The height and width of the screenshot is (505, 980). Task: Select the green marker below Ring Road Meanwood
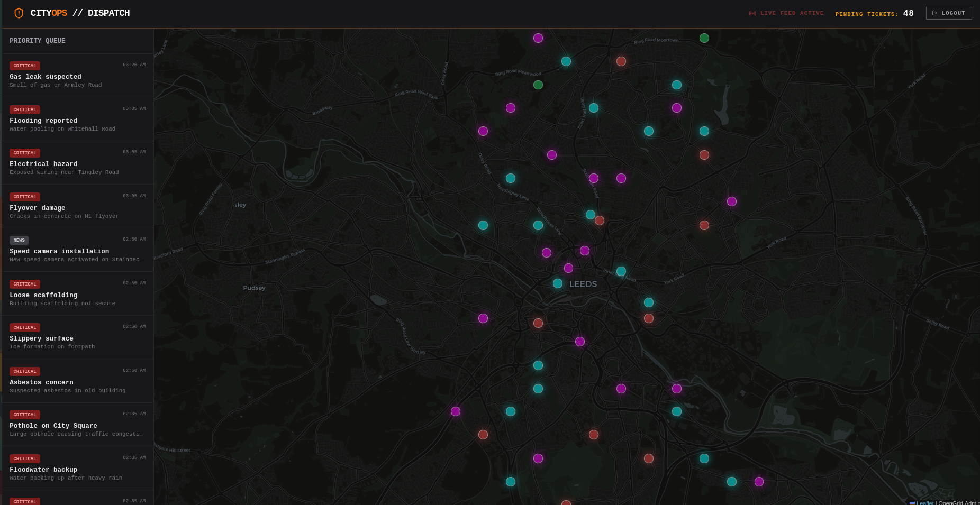538,85
